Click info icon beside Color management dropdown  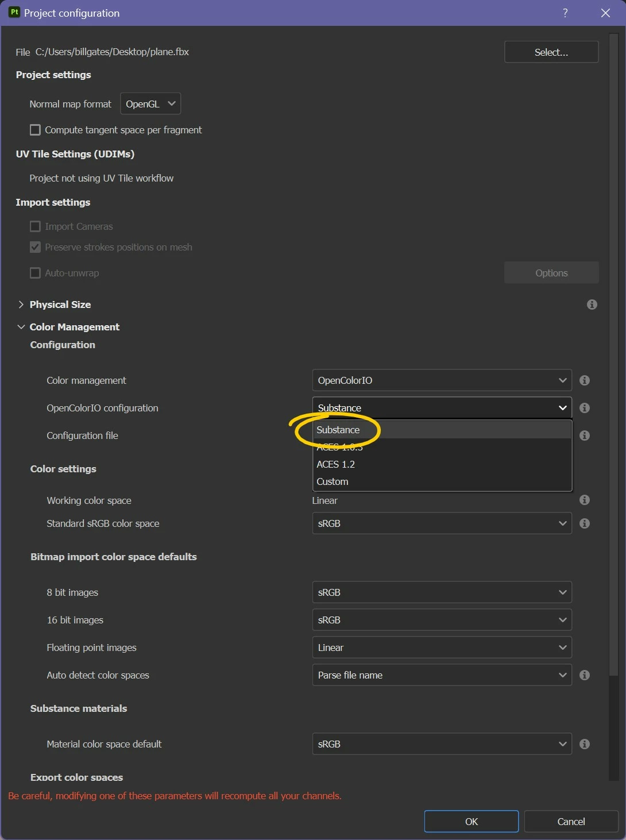(x=585, y=380)
